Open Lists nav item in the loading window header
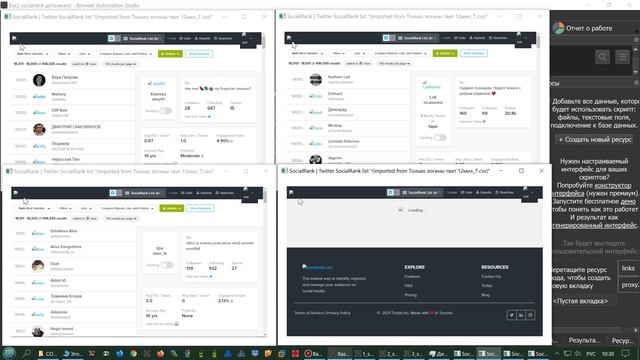Image resolution: width=640 pixels, height=360 pixels. [x=467, y=192]
